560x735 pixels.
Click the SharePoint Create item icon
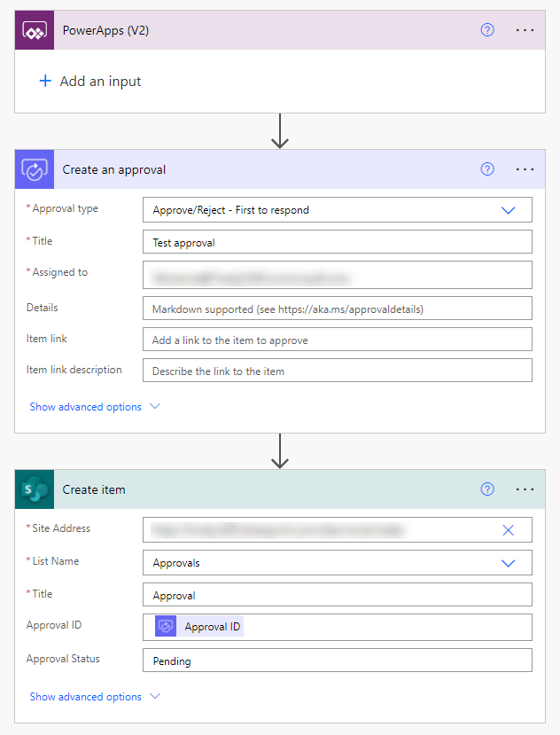pos(35,489)
